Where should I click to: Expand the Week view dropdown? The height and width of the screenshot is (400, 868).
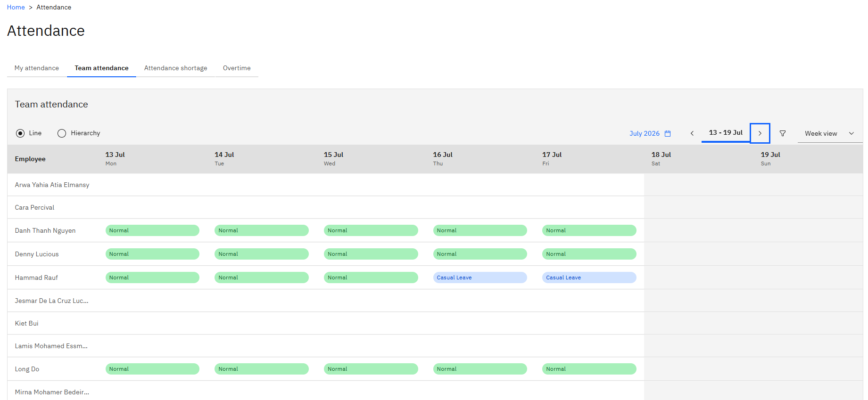point(830,133)
